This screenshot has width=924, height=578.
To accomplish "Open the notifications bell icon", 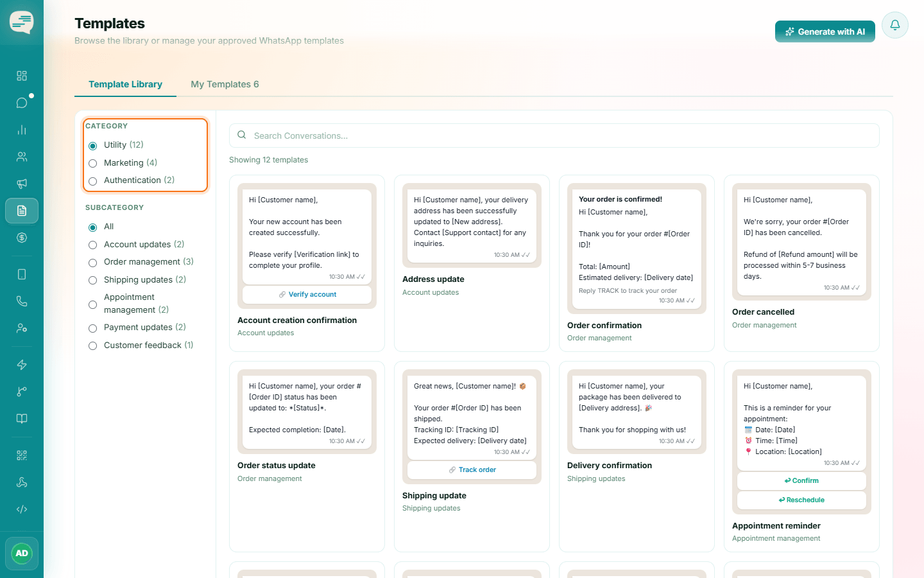I will (895, 25).
